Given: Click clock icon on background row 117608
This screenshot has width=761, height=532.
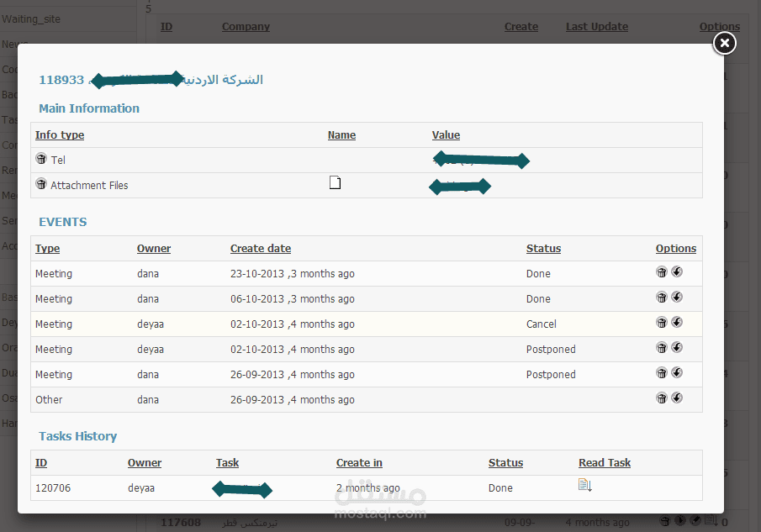Looking at the screenshot, I should click(x=680, y=520).
